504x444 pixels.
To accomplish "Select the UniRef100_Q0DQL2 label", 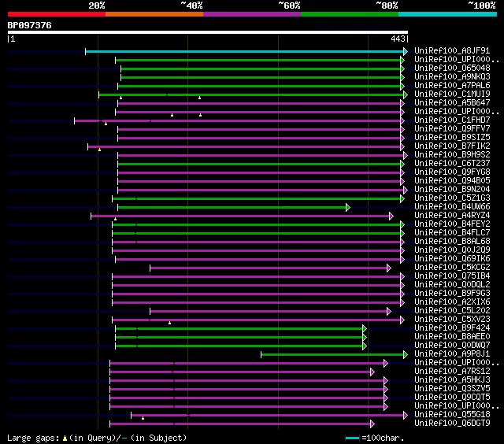I will [x=452, y=285].
